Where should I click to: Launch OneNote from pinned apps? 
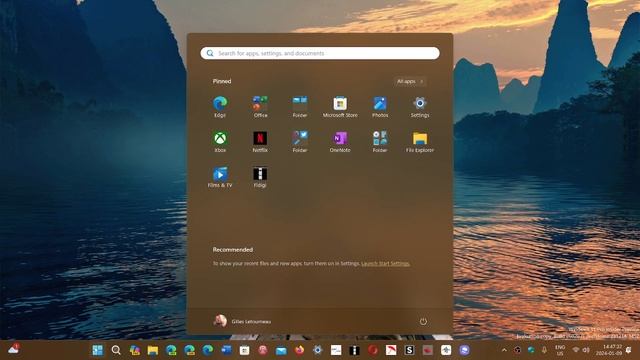(x=340, y=142)
